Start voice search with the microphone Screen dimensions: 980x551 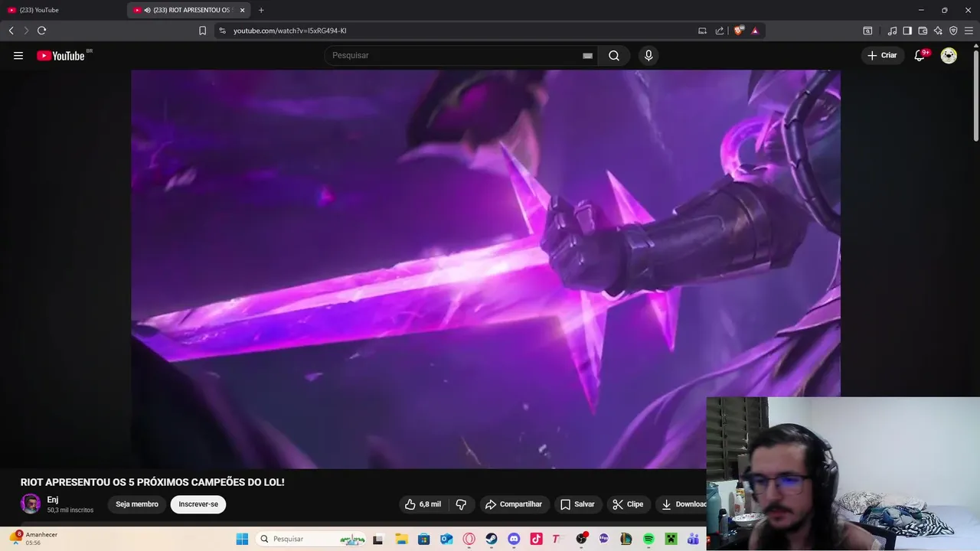tap(648, 55)
